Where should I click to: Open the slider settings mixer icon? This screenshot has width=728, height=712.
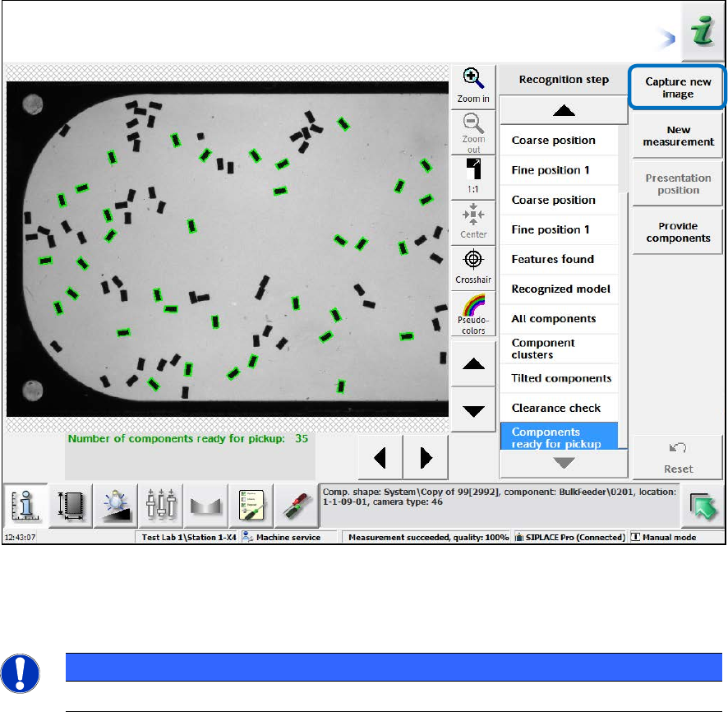pos(161,506)
